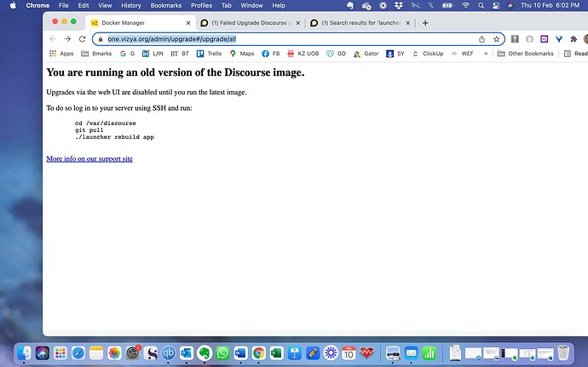This screenshot has height=367, width=588.
Task: Bookmark this page with the star icon
Action: tap(496, 39)
